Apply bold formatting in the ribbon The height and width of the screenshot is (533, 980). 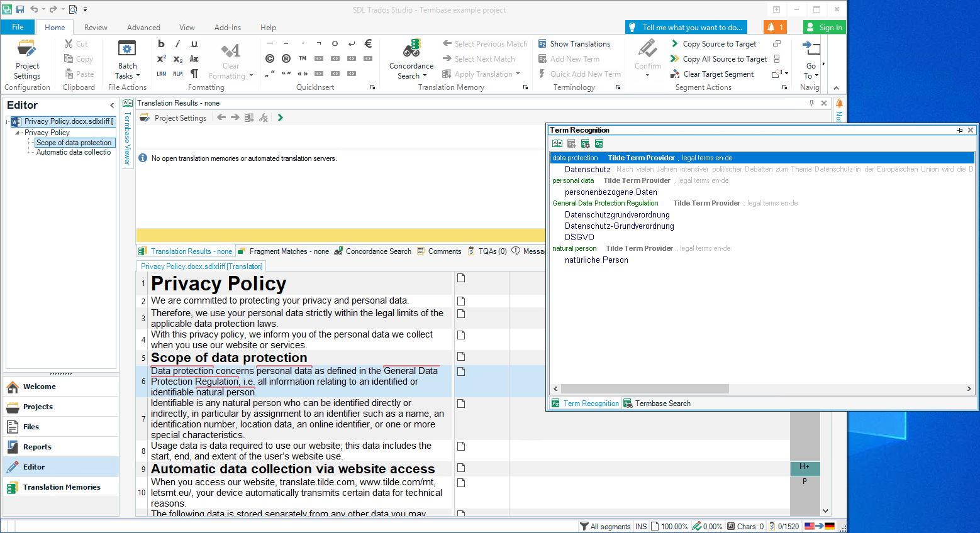161,44
